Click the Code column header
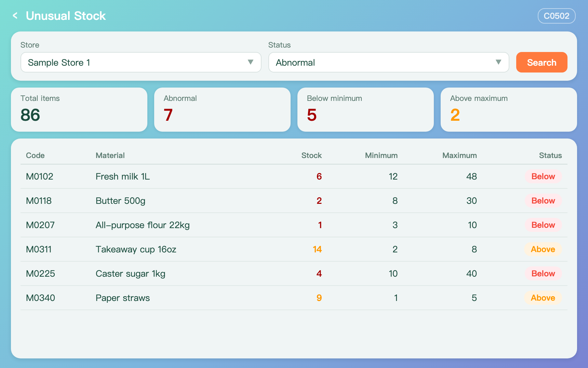The height and width of the screenshot is (368, 588). tap(35, 155)
